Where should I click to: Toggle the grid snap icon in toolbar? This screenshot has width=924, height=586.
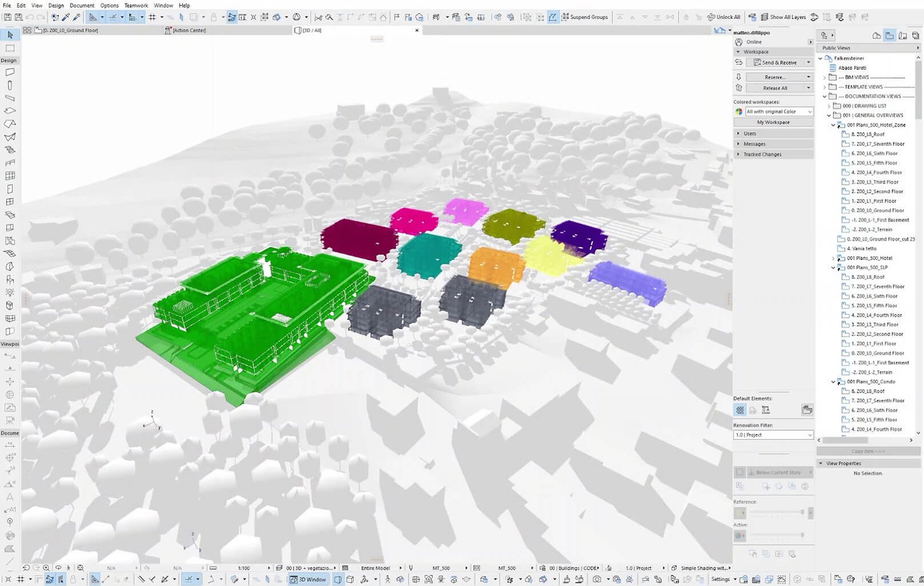[152, 17]
